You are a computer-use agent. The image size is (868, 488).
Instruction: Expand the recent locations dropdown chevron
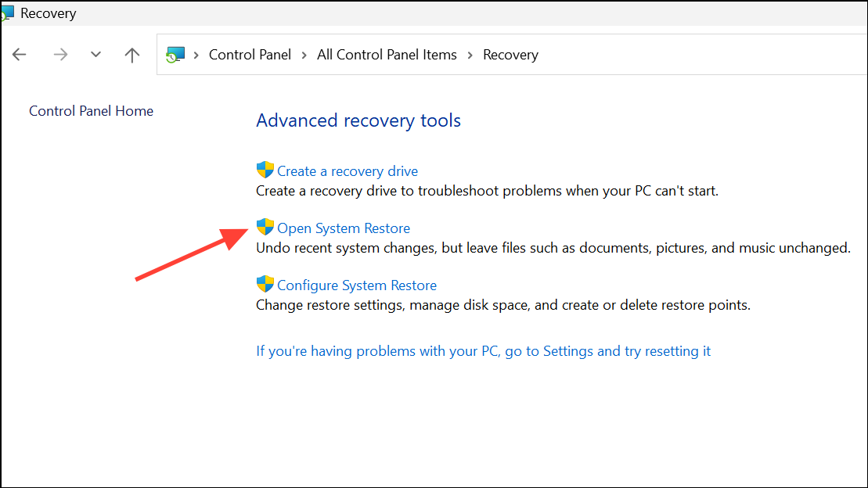[x=95, y=54]
